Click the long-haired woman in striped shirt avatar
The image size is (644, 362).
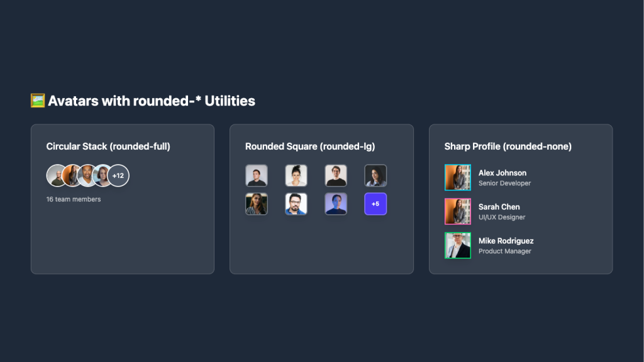pos(257,204)
